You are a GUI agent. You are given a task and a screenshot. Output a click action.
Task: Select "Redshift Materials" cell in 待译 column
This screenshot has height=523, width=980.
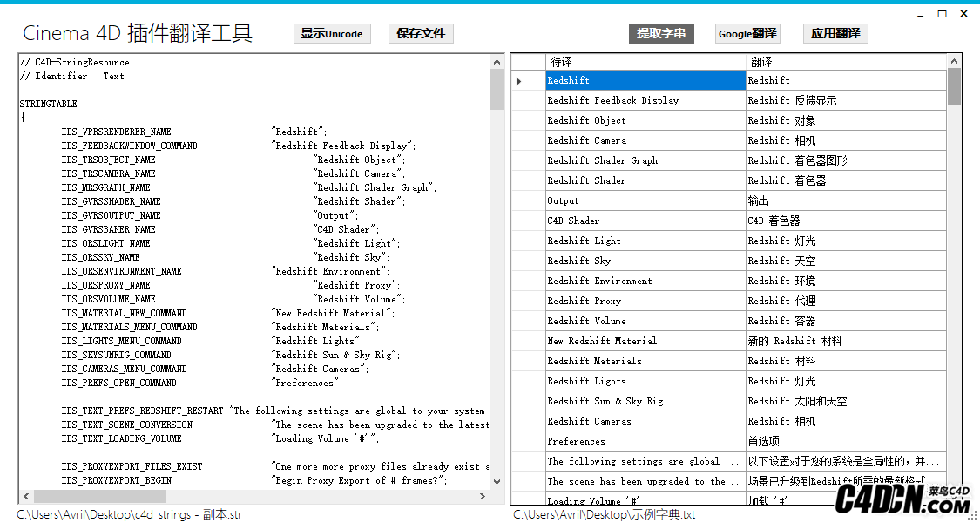coord(646,361)
